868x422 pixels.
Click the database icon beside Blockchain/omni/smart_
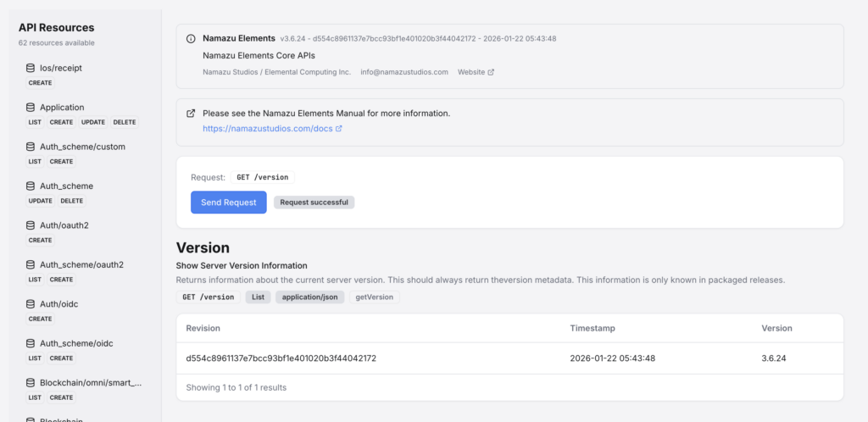[31, 383]
